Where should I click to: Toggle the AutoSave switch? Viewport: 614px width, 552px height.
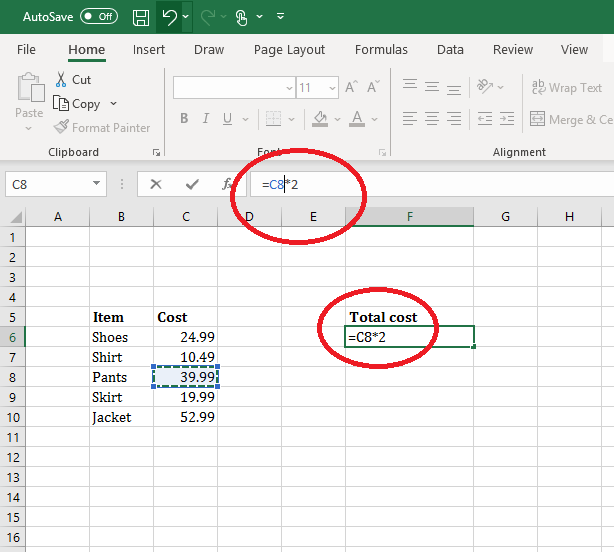coord(98,17)
